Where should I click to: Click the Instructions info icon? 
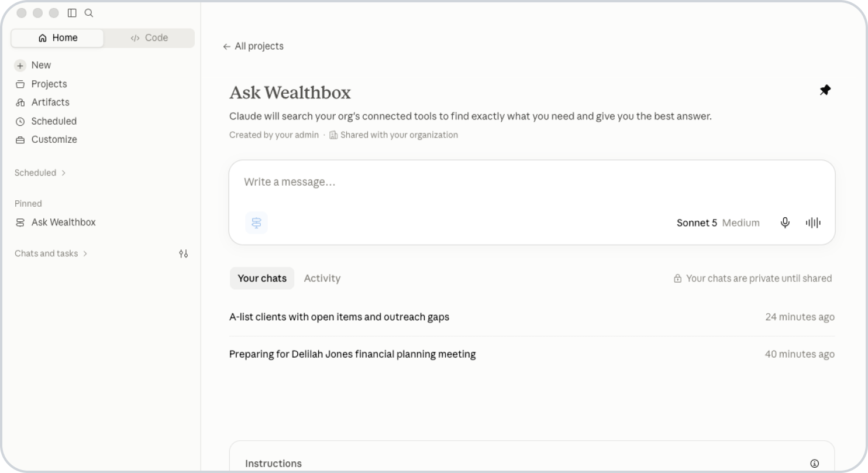[x=814, y=463]
